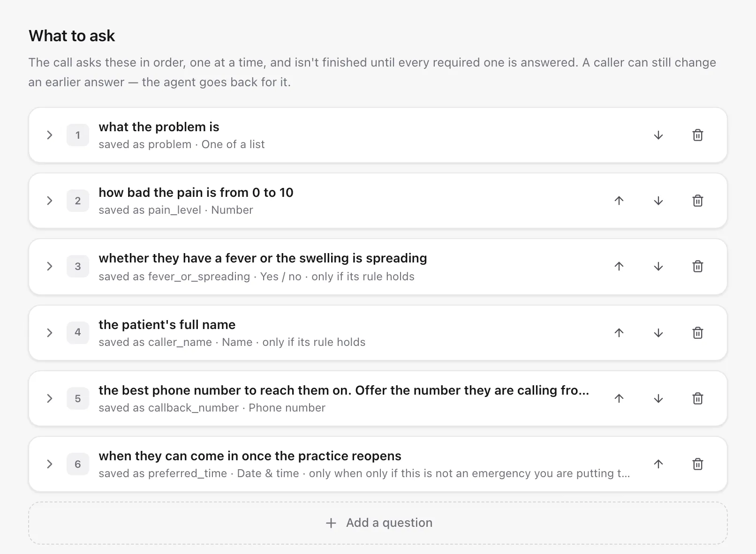Move the 'when they can come in' question up
The image size is (756, 554).
[658, 464]
